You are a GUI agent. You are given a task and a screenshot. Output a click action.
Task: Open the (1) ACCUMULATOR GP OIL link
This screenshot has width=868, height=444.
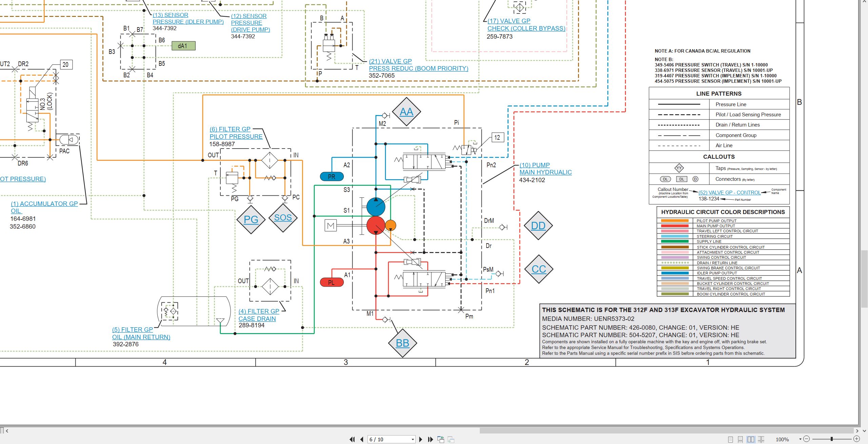pyautogui.click(x=44, y=207)
